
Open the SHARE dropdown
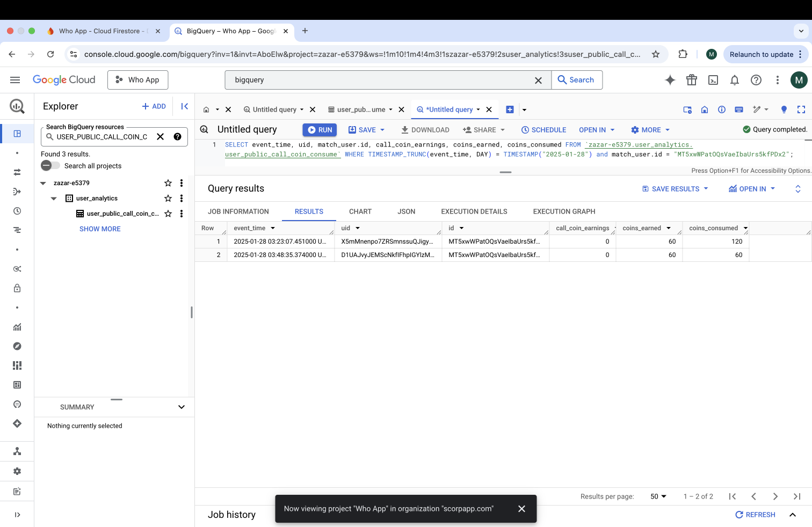tap(503, 130)
